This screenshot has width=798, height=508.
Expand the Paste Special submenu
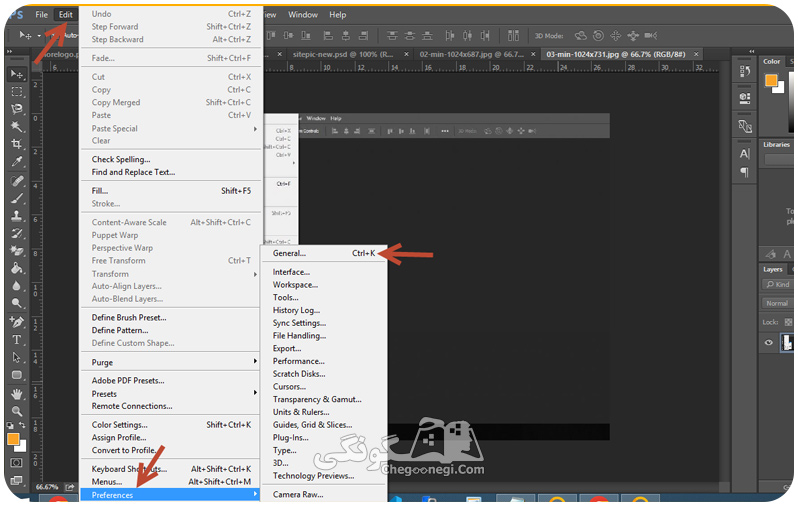pos(171,129)
